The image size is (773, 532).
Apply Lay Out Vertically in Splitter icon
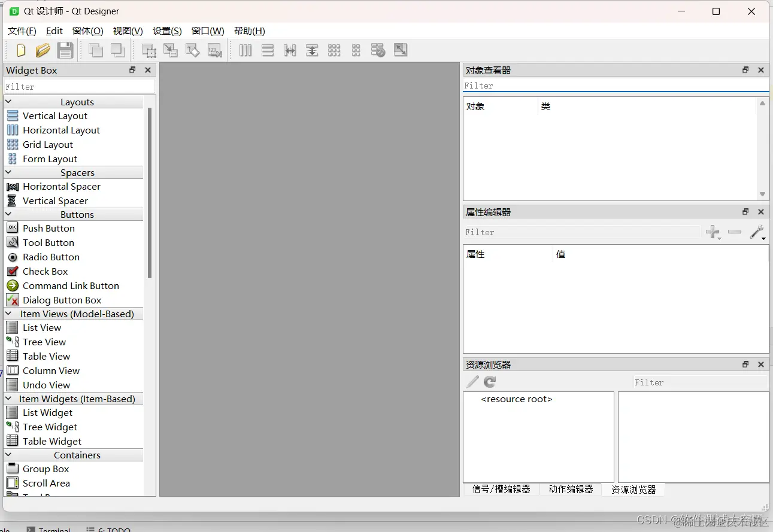(312, 50)
